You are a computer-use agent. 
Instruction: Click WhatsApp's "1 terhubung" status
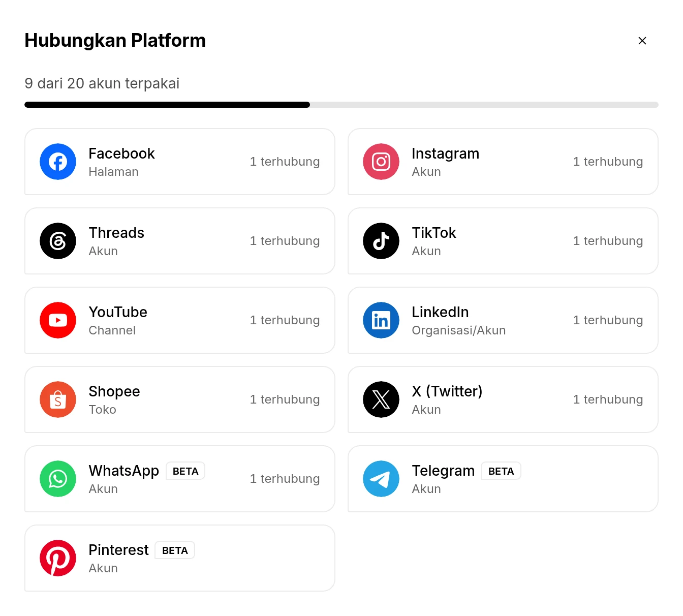click(285, 479)
